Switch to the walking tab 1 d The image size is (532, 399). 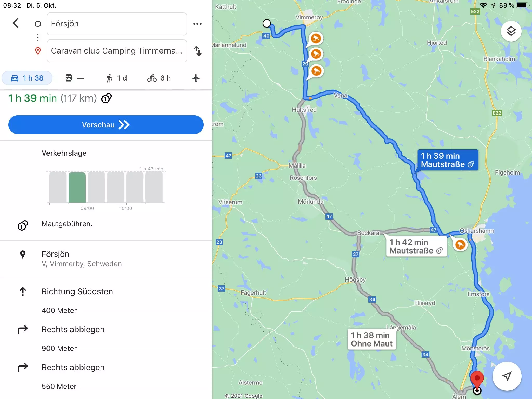[x=116, y=78]
